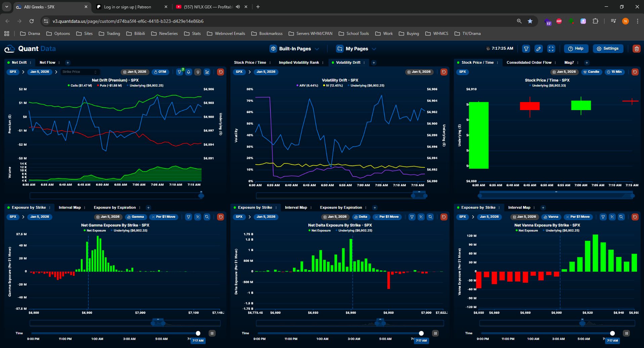Click the Help button

pyautogui.click(x=576, y=49)
